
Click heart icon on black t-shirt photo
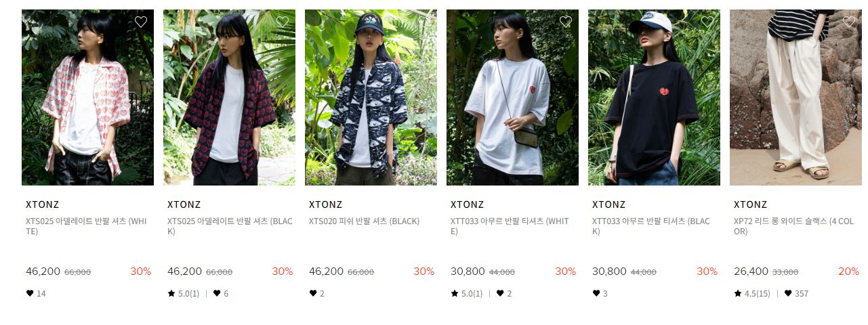tap(707, 22)
